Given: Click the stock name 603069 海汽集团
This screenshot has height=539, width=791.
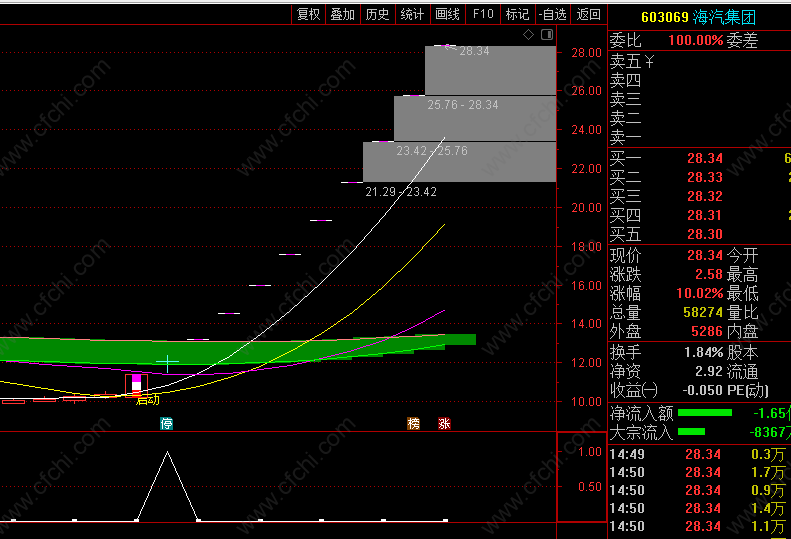Looking at the screenshot, I should (x=699, y=17).
